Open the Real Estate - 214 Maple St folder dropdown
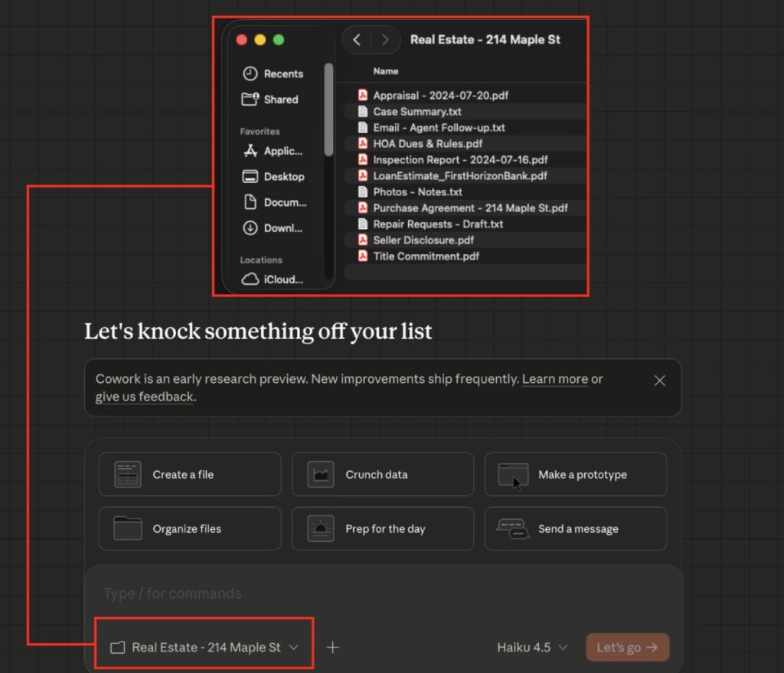784x673 pixels. click(x=204, y=648)
